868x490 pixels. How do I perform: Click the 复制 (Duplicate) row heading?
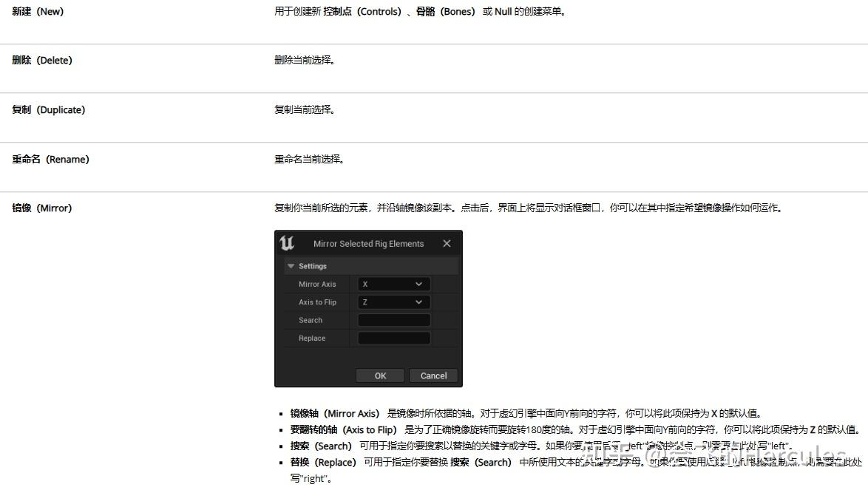coord(49,109)
